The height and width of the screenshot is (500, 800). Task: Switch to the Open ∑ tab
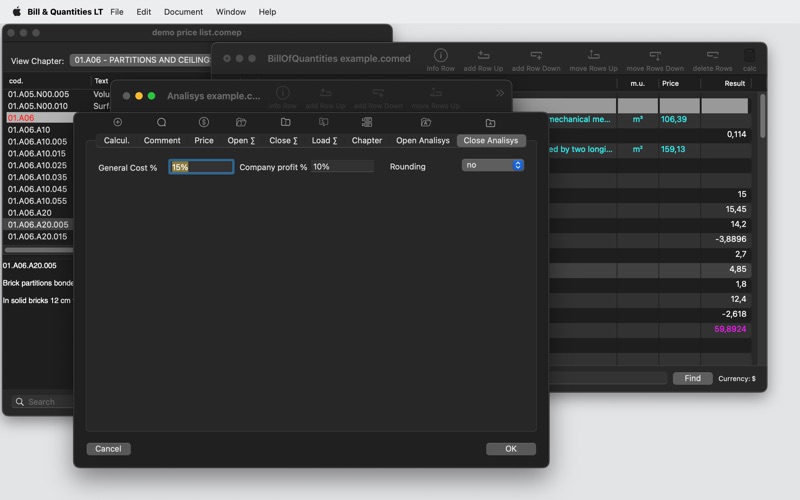241,140
